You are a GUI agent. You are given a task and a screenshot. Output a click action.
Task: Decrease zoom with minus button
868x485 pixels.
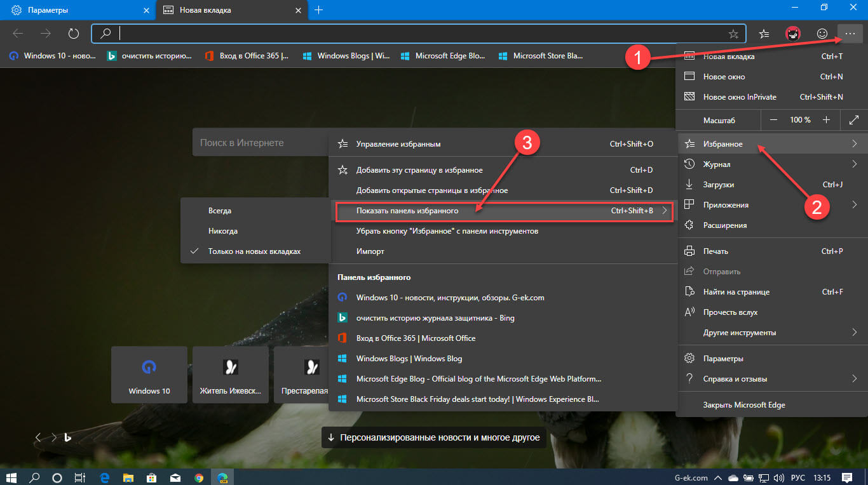point(773,119)
